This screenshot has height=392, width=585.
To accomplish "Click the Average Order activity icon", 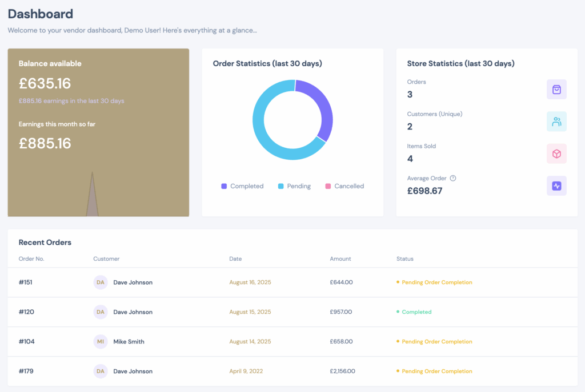I will click(x=556, y=185).
